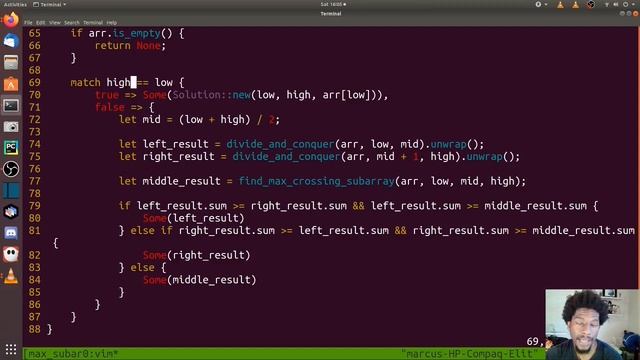Click the webcam overlay thumbnail
Screen dimensions: 640x360
point(592,324)
